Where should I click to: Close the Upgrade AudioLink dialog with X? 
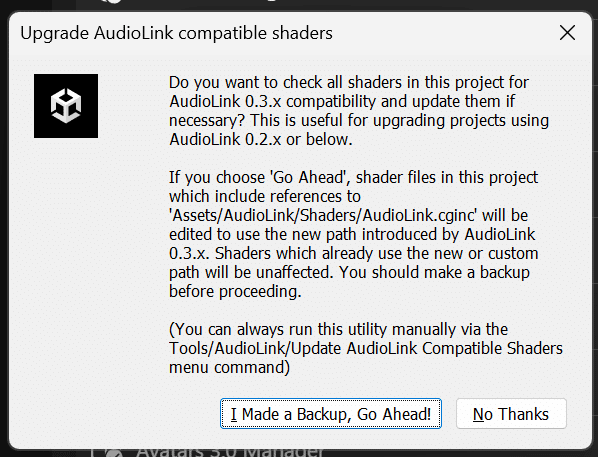[x=567, y=33]
